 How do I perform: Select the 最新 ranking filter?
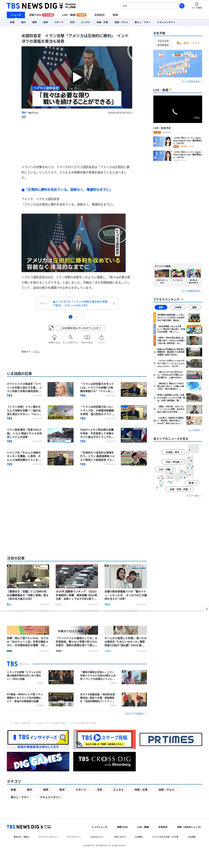point(161,307)
